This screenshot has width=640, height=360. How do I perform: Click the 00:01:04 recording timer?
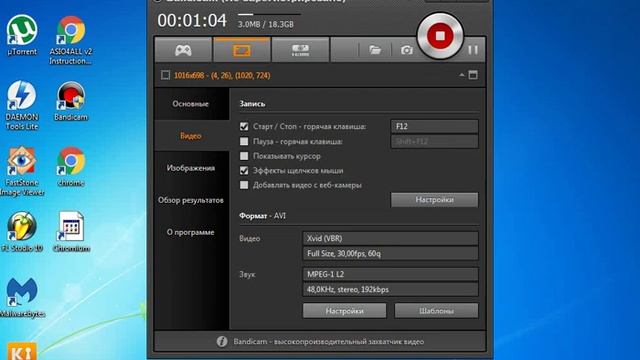click(192, 20)
